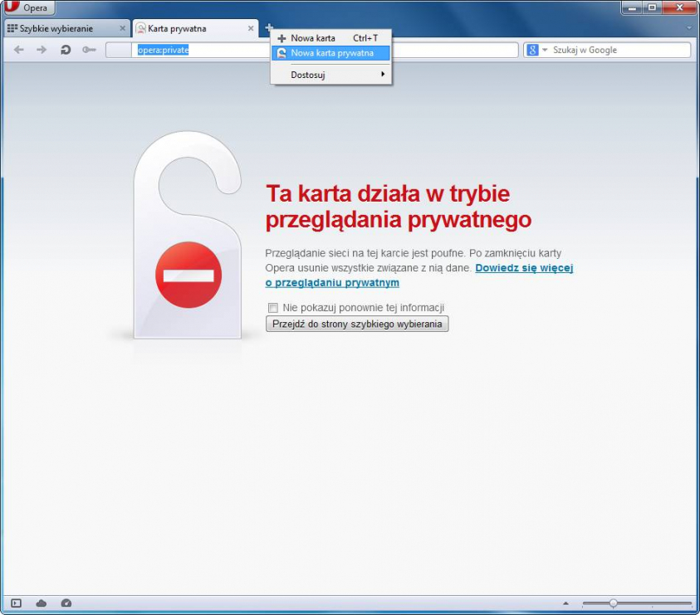Open 'Dowiedz się więcej' private browsing link
Screen dimensions: 700x615
coord(523,268)
